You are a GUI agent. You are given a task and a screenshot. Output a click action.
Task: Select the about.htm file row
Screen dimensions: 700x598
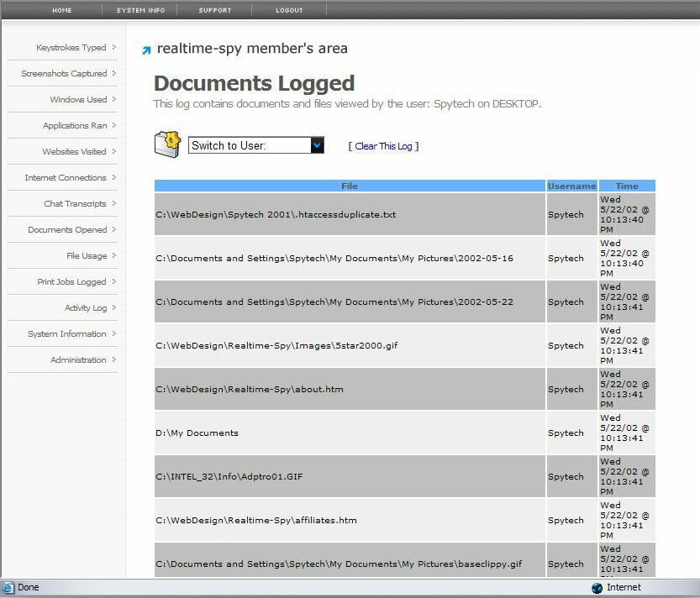click(250, 390)
